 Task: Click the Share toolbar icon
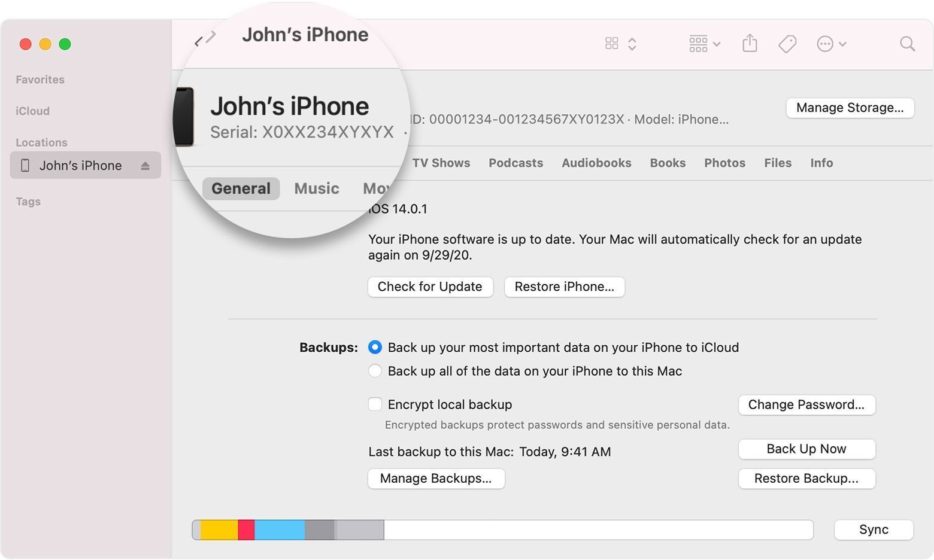pyautogui.click(x=750, y=43)
